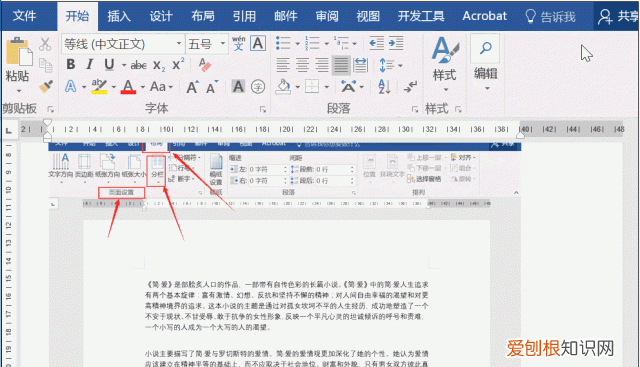Open font color dropdown arrow
This screenshot has height=367, width=640.
point(142,87)
